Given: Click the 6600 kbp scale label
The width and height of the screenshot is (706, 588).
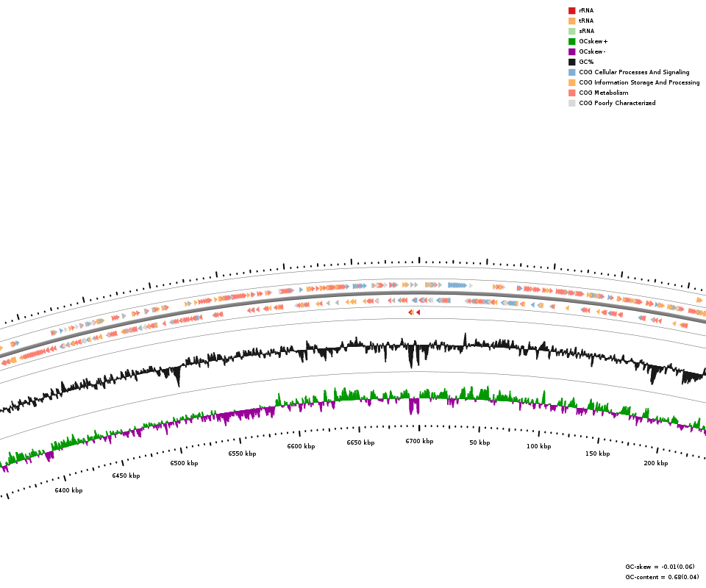Looking at the screenshot, I should [301, 446].
